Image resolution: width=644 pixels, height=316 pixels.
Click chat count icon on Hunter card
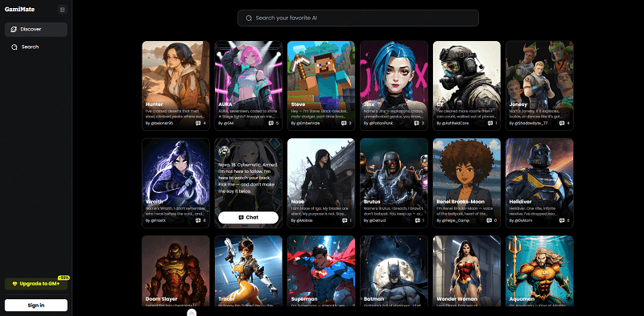[x=198, y=123]
